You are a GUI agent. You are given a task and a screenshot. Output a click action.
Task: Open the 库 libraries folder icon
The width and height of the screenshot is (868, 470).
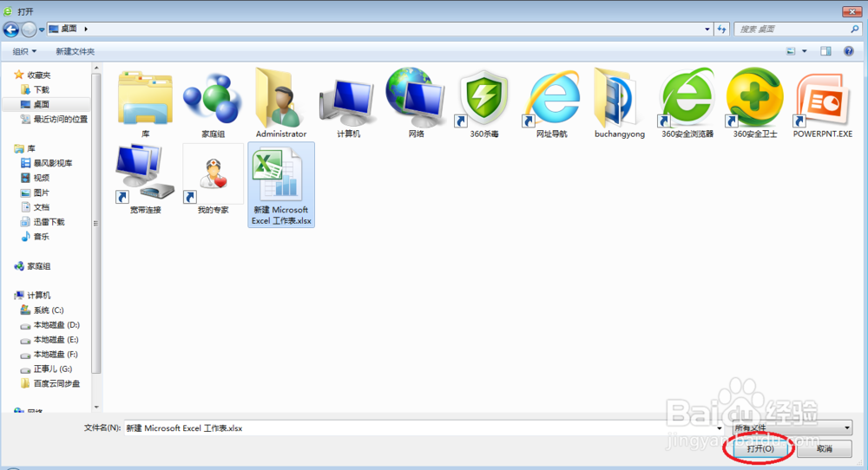(145, 103)
